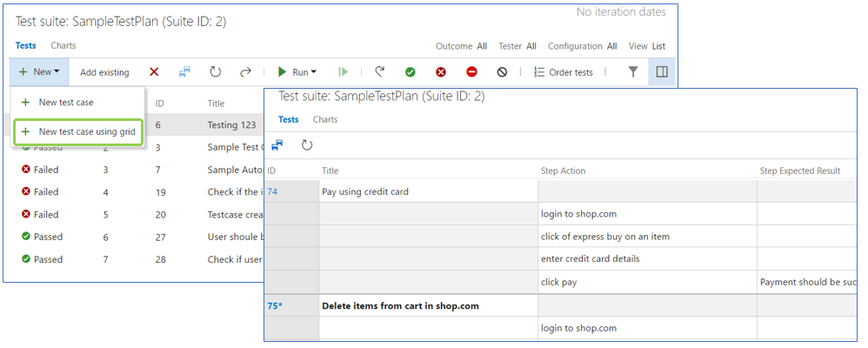The height and width of the screenshot is (348, 868).
Task: Click the save icon in grid view
Action: [x=277, y=146]
